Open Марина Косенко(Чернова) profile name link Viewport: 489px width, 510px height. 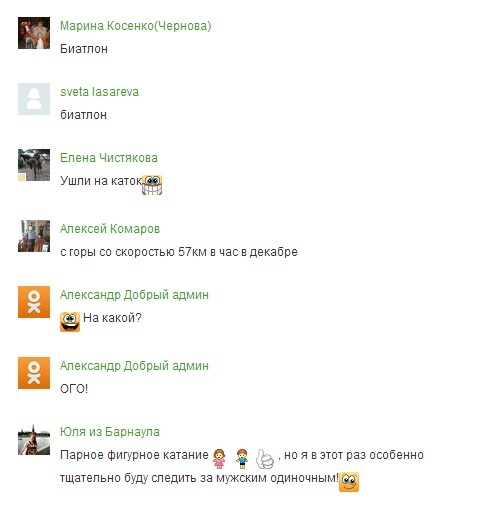point(135,26)
